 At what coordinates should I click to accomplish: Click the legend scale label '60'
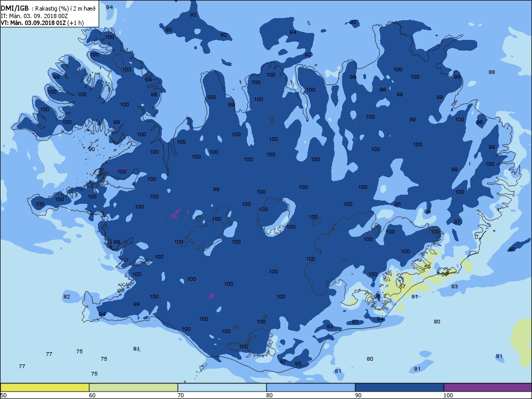[92, 395]
